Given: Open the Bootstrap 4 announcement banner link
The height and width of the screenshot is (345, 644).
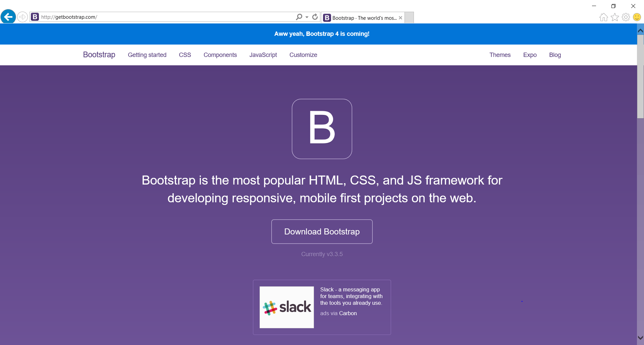Looking at the screenshot, I should click(322, 33).
